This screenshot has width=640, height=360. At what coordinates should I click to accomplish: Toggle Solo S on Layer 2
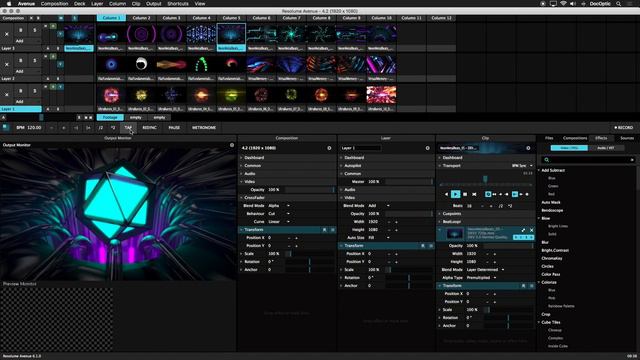pyautogui.click(x=35, y=60)
